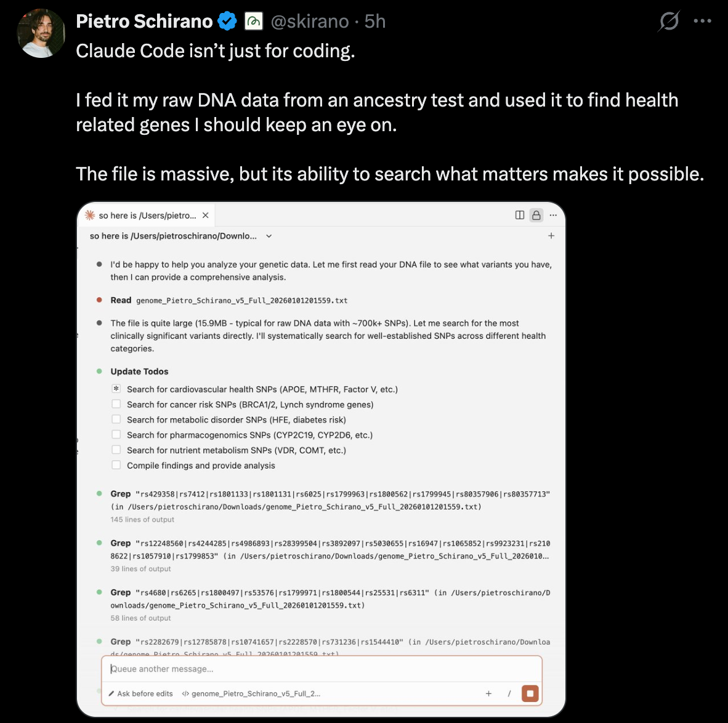
Task: Close the 'so here is /Users/pietro...' tab
Action: (x=206, y=216)
